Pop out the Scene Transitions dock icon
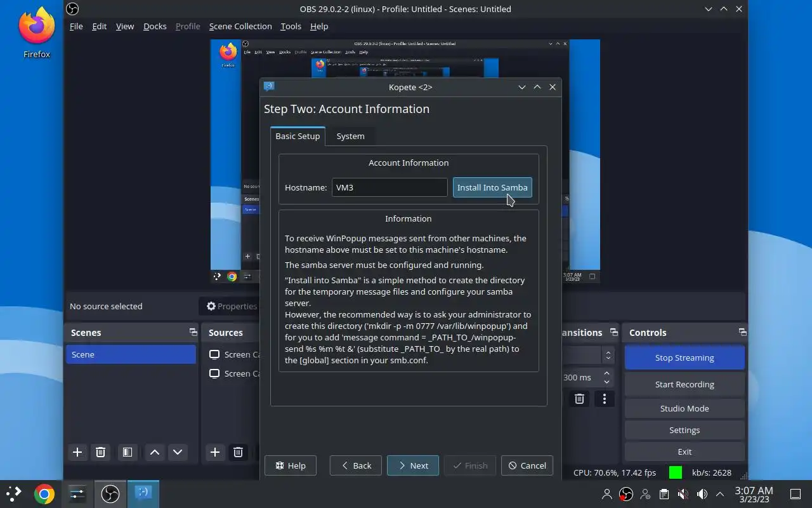The width and height of the screenshot is (812, 508). [613, 332]
